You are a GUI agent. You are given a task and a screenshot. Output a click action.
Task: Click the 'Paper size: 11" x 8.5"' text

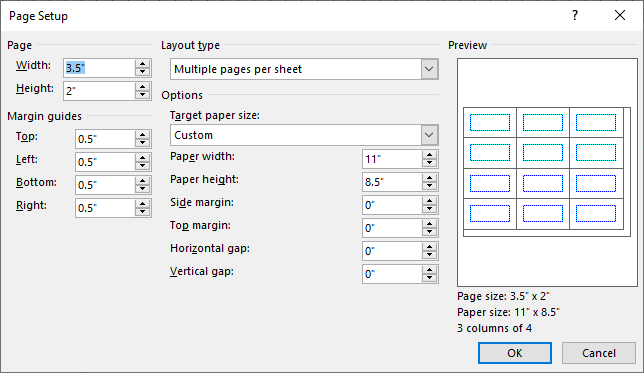pyautogui.click(x=508, y=312)
